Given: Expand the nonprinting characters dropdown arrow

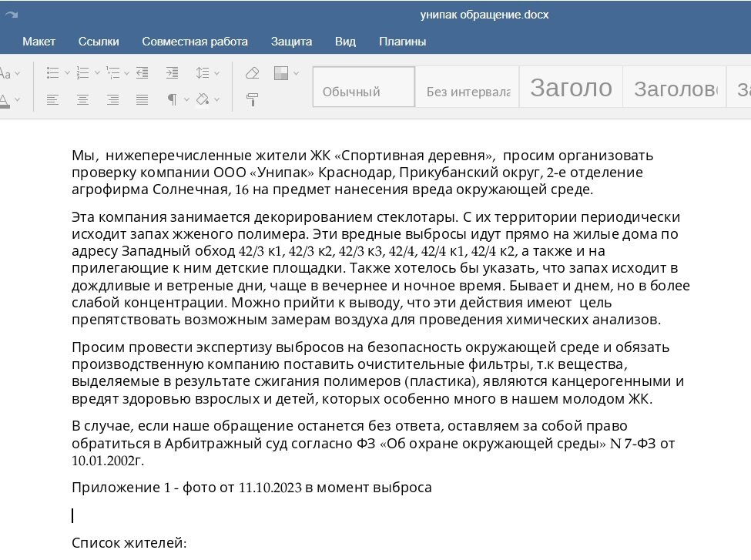Looking at the screenshot, I should point(187,99).
